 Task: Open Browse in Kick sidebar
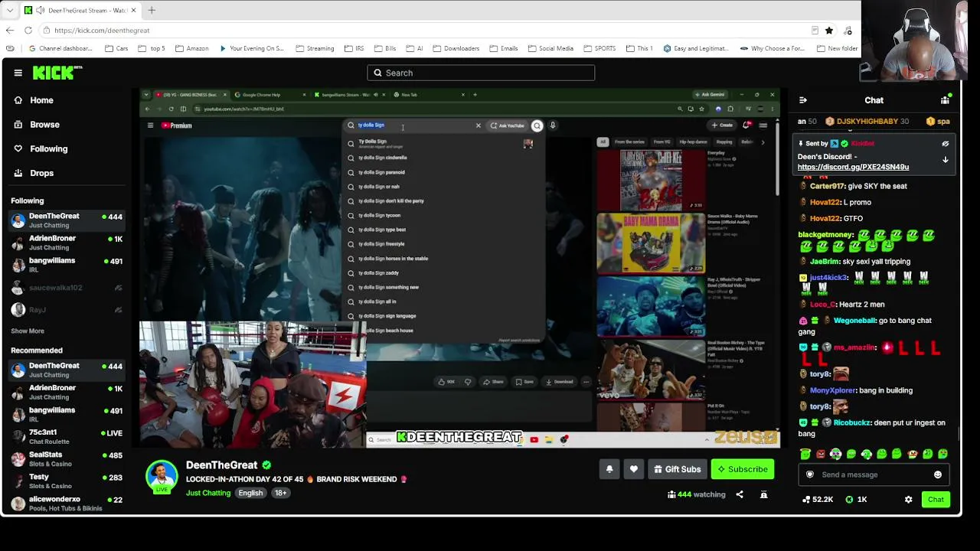pos(44,125)
